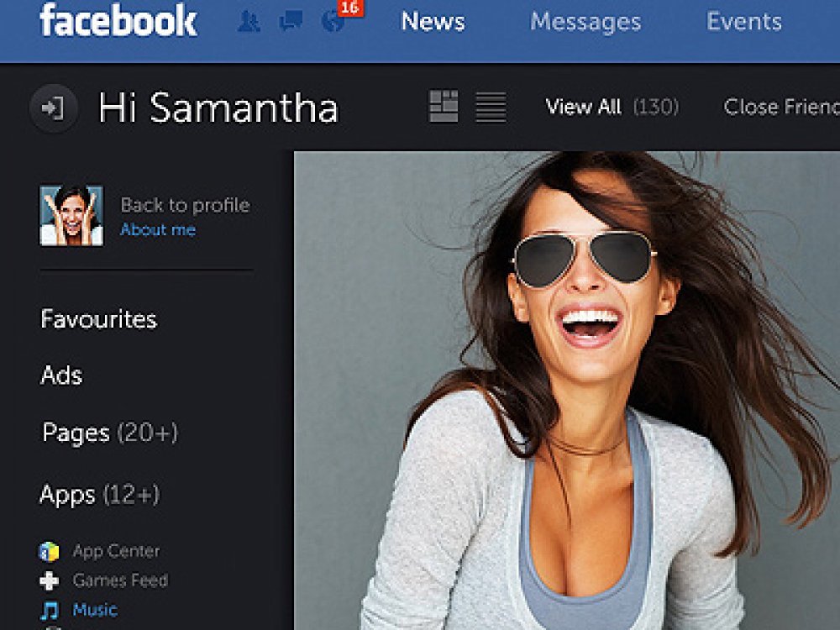The image size is (840, 630).
Task: Click the Music note icon
Action: pyautogui.click(x=50, y=610)
